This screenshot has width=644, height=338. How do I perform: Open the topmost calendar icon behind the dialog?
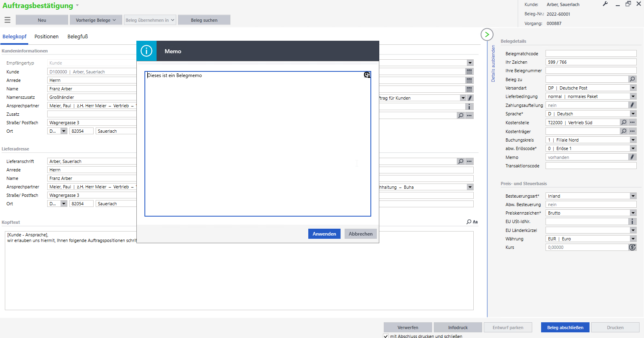point(469,72)
